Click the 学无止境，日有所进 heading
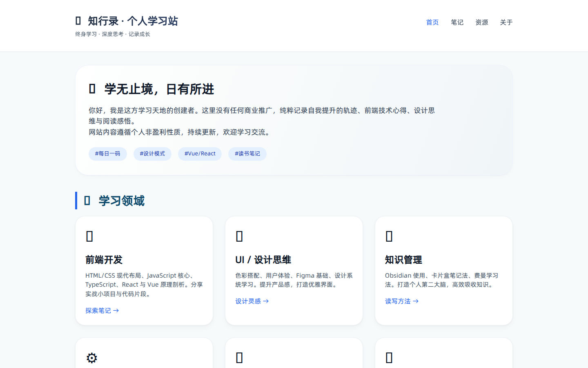The height and width of the screenshot is (368, 588). (159, 89)
